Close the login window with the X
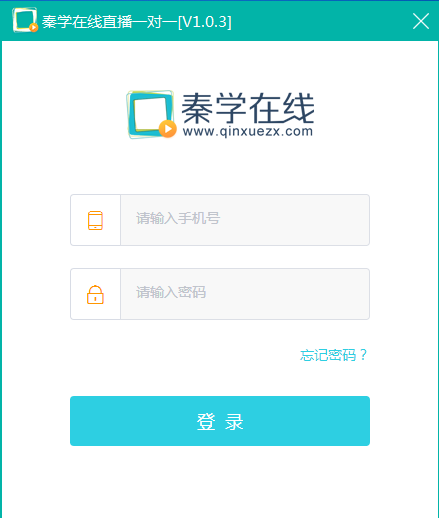The width and height of the screenshot is (439, 518). pos(421,21)
